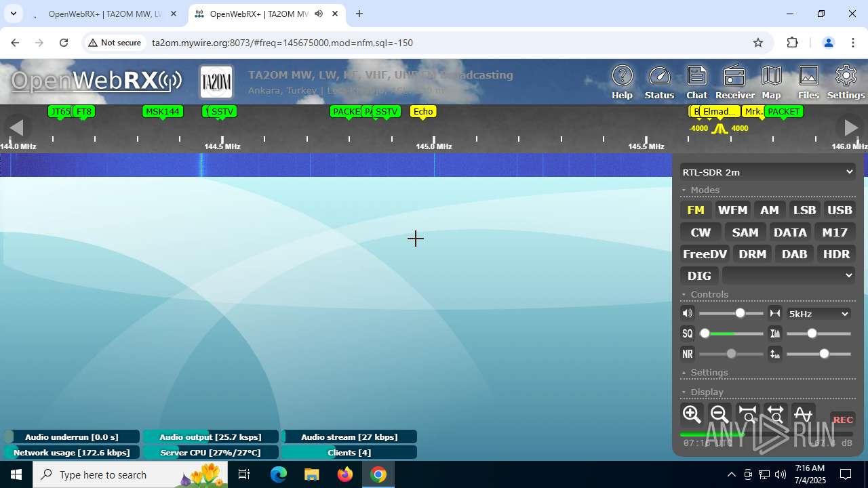The height and width of the screenshot is (488, 868).
Task: Open File Explorer from the taskbar
Action: 312,474
